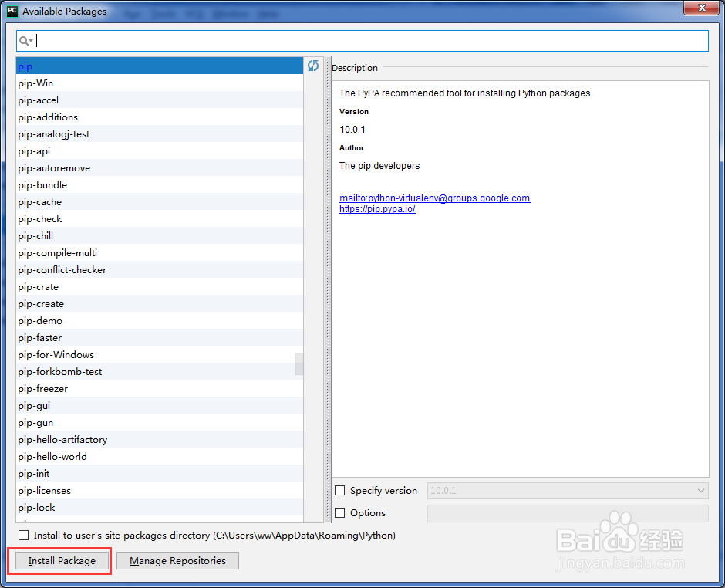Click the PyCharm window title icon

click(x=12, y=11)
